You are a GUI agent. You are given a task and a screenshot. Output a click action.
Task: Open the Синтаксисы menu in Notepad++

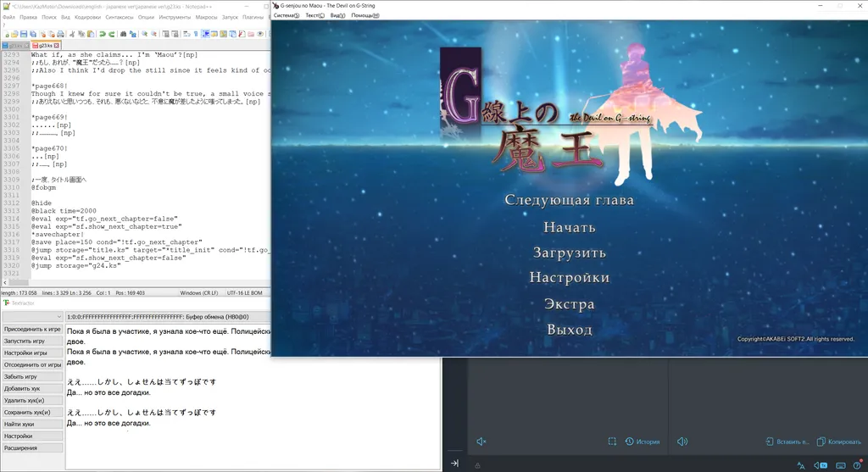tap(119, 17)
